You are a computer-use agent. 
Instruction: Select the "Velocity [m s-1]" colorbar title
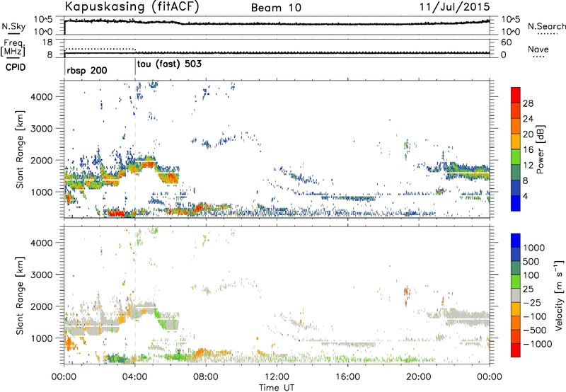coord(559,295)
